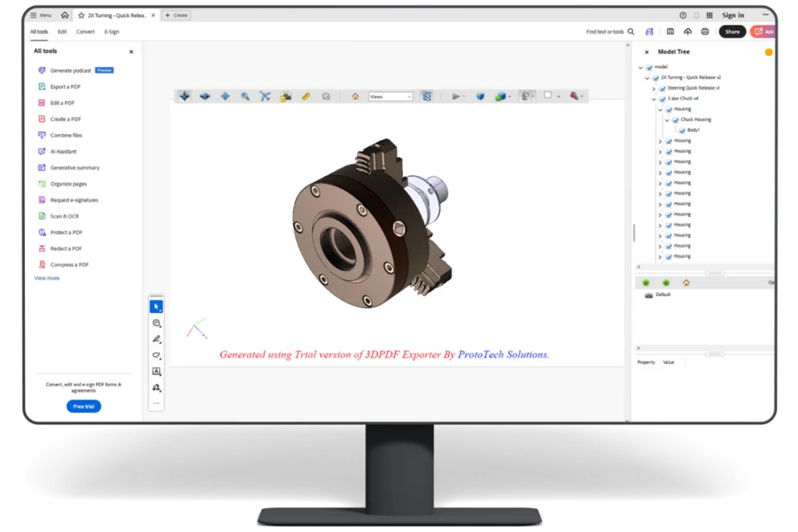Open the View more link in All tools
Image resolution: width=798 pixels, height=532 pixels.
45,277
